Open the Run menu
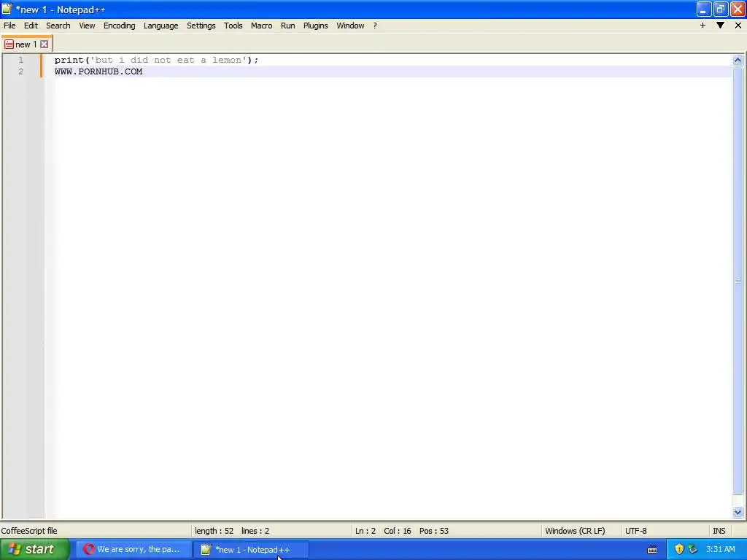747x560 pixels. [287, 26]
